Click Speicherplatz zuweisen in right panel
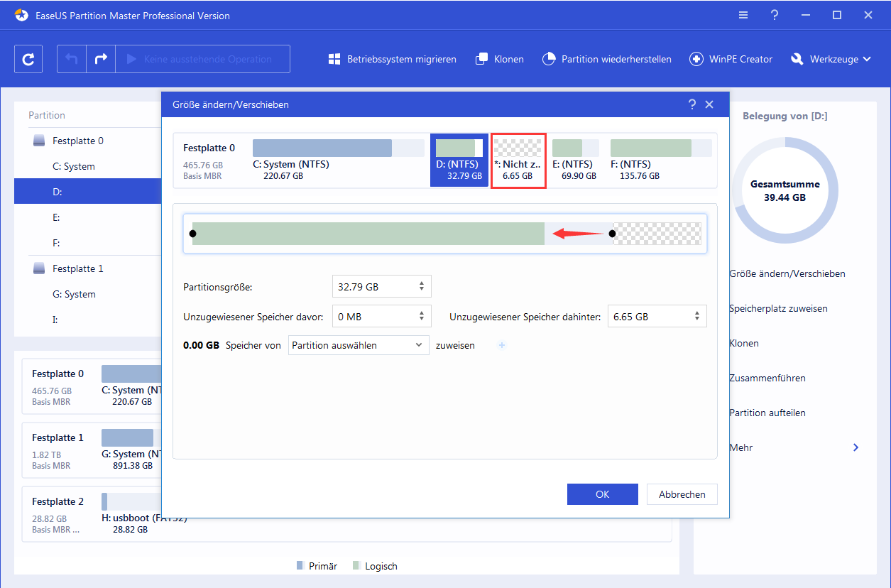 (778, 308)
